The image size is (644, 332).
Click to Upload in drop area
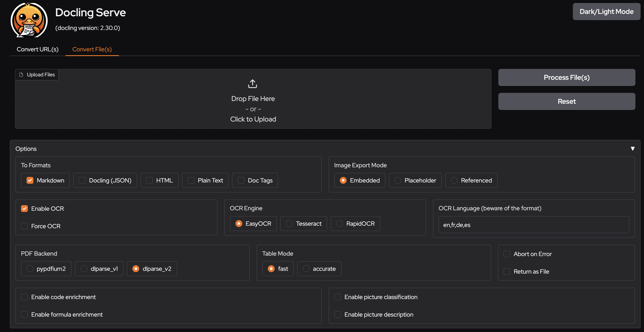253,119
